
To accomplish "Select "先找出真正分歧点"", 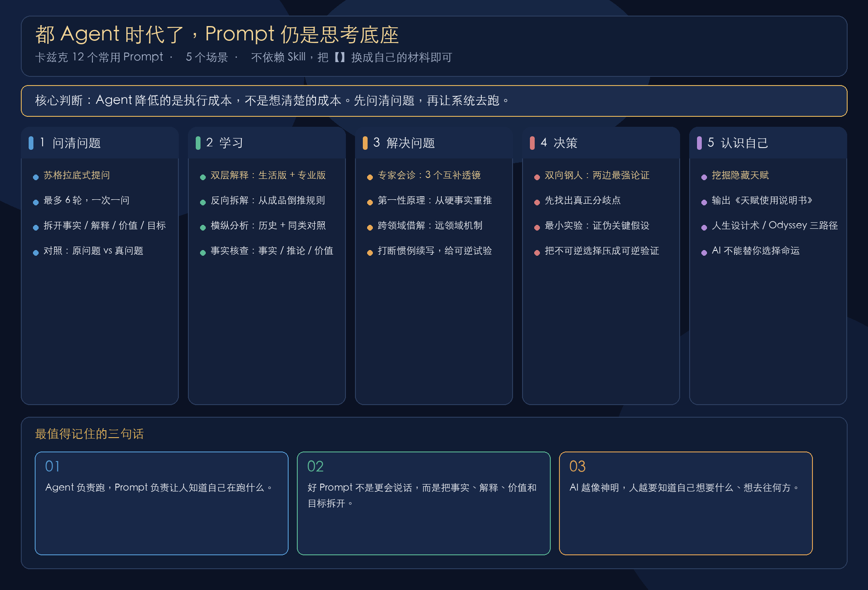I will [583, 201].
